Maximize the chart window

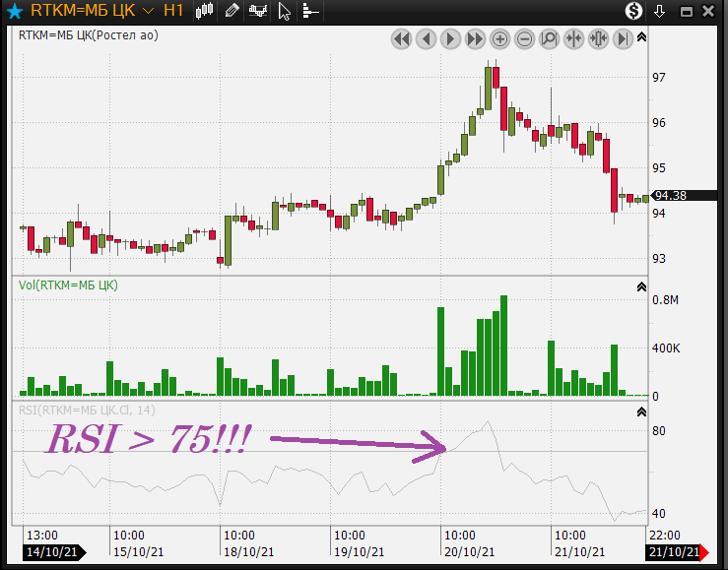click(x=687, y=12)
